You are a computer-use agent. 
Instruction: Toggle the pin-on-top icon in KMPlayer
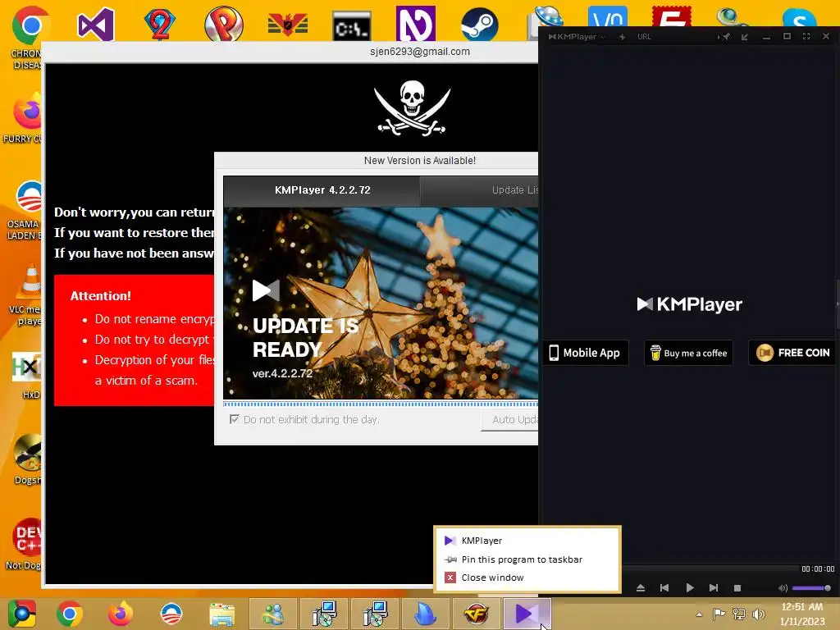click(725, 37)
